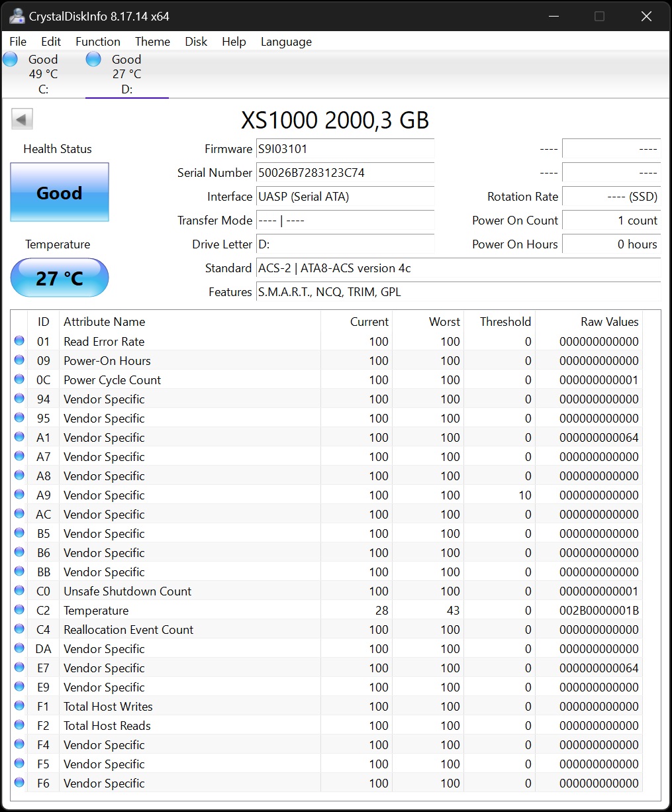Open the Language menu

(x=286, y=41)
